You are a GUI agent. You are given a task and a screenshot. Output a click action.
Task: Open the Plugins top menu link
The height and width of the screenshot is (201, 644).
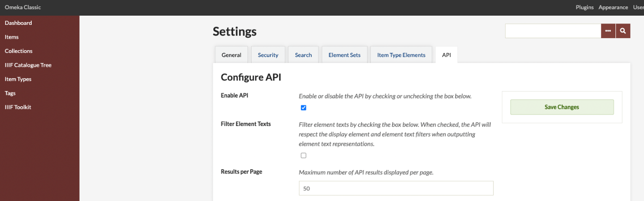(x=585, y=7)
